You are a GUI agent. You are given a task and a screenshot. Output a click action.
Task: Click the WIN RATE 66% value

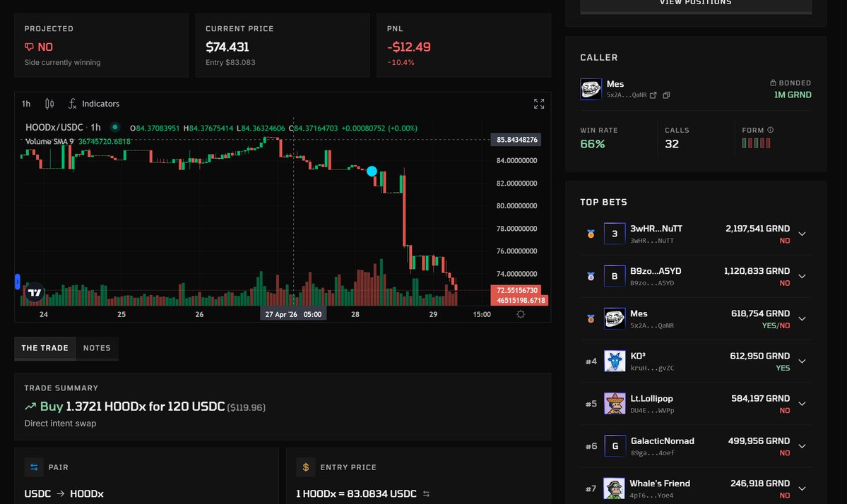pyautogui.click(x=593, y=144)
